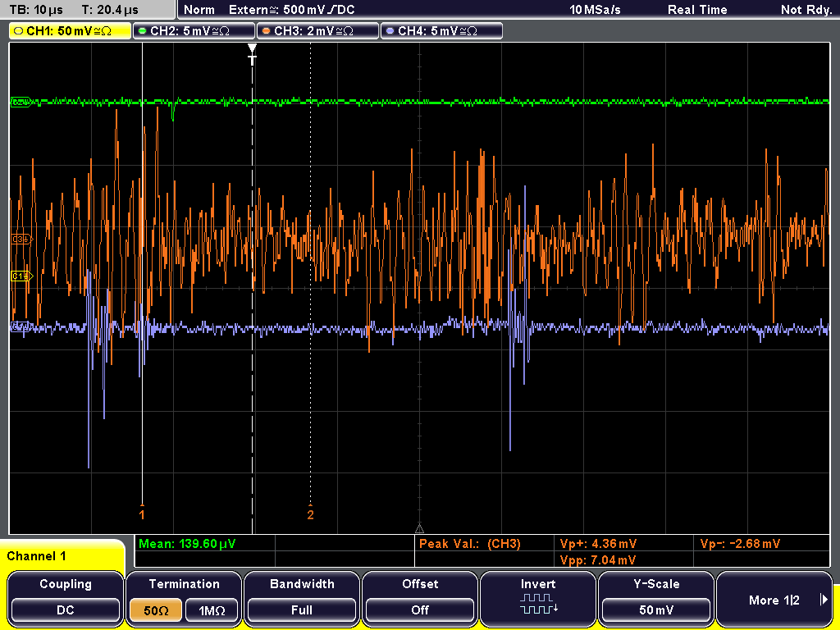Select cursor 1 label at bottom
The height and width of the screenshot is (630, 840).
(141, 514)
